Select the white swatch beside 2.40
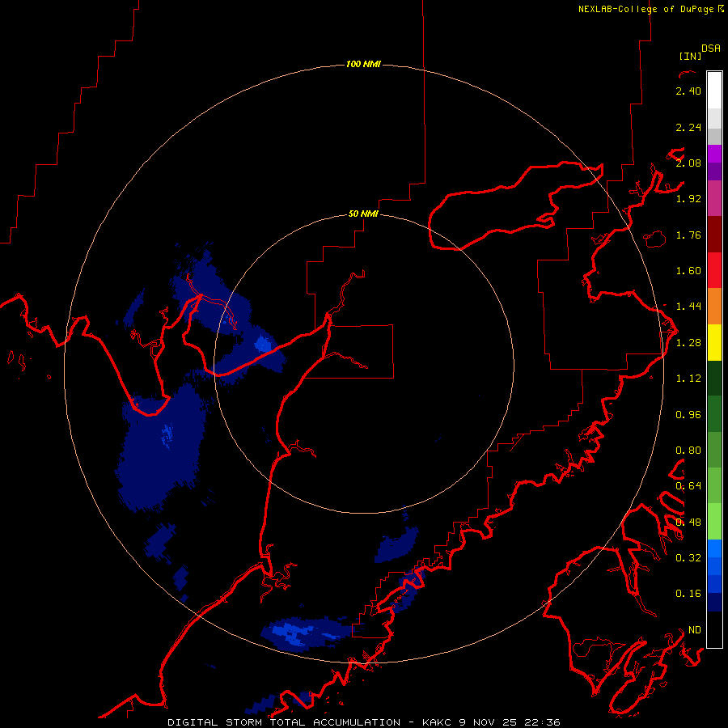 point(714,91)
